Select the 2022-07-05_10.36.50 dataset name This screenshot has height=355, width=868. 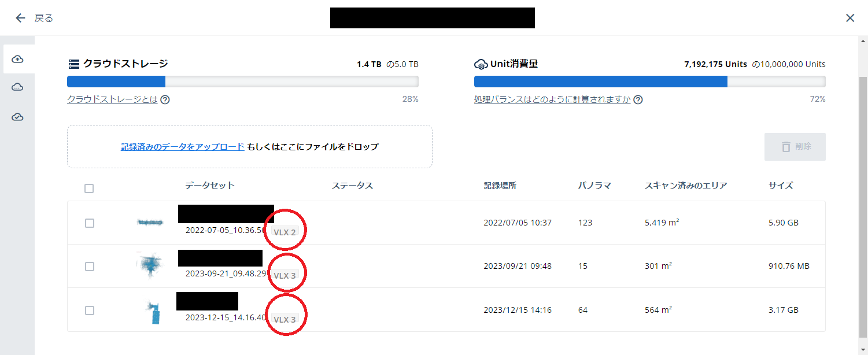[226, 230]
